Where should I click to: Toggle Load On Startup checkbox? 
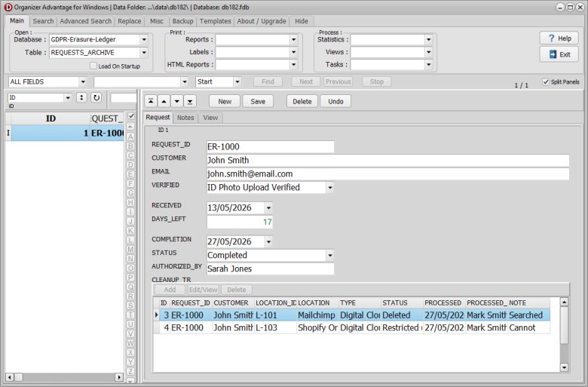click(x=93, y=66)
